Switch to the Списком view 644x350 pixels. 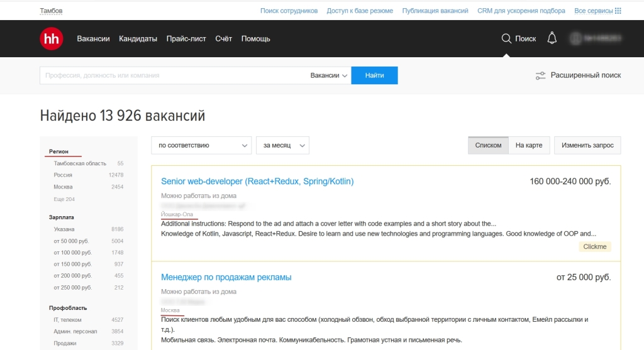488,145
